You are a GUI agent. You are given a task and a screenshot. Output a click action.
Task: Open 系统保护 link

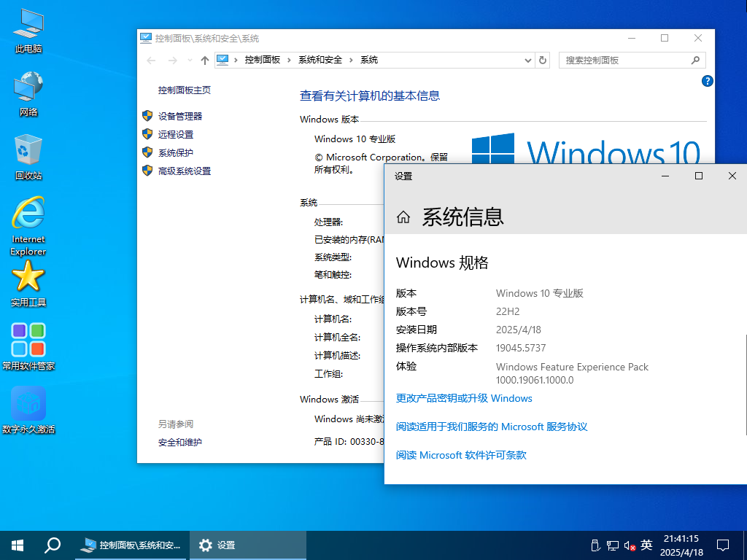176,153
